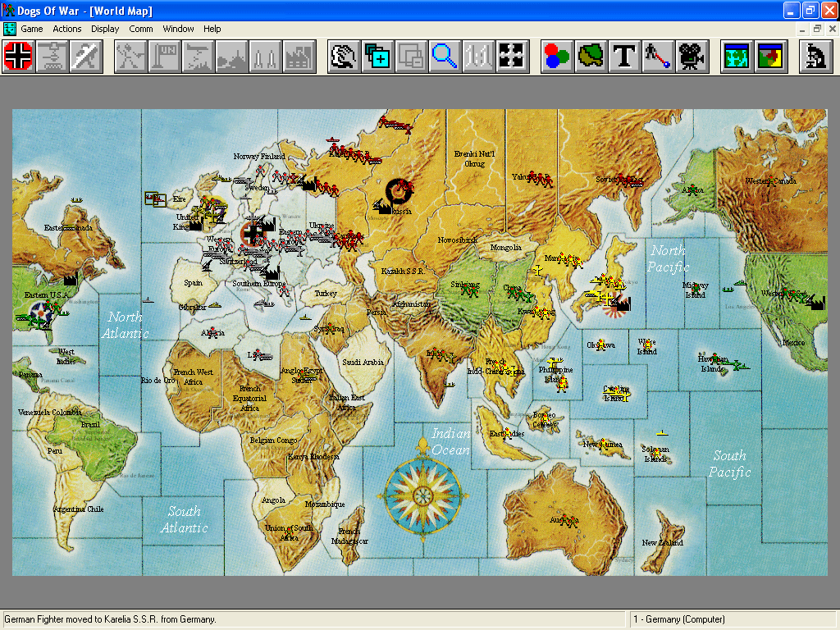
Task: Click the World Map document icon beside Game
Action: 10,29
